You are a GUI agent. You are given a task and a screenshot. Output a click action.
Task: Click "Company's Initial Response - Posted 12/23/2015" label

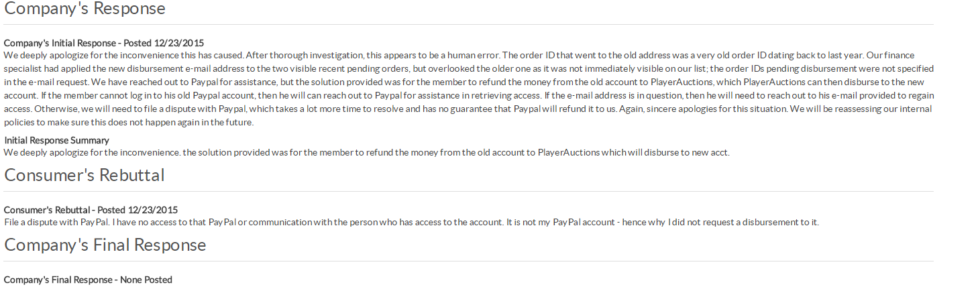coord(104,43)
